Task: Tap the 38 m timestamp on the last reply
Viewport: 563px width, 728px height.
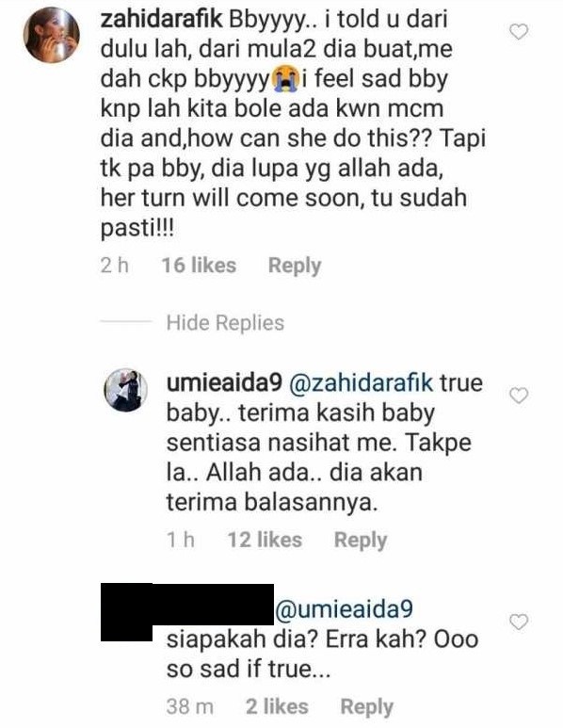Action: [x=190, y=707]
